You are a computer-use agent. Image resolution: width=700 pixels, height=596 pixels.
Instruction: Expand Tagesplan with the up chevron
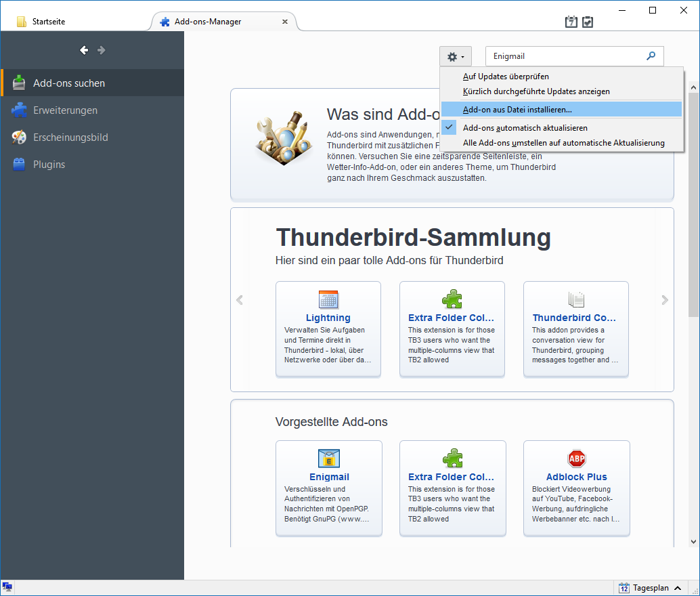(x=678, y=588)
